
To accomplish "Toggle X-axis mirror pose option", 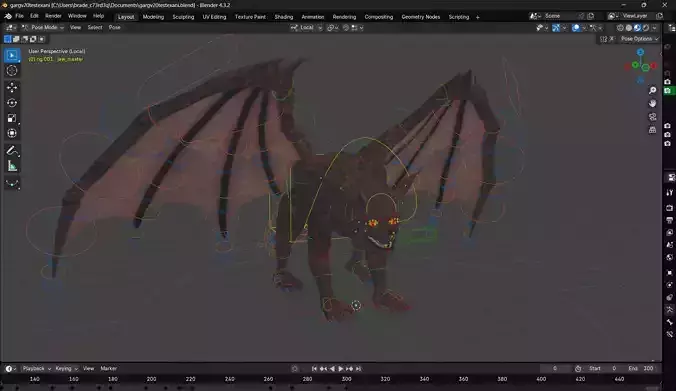I will [x=612, y=39].
